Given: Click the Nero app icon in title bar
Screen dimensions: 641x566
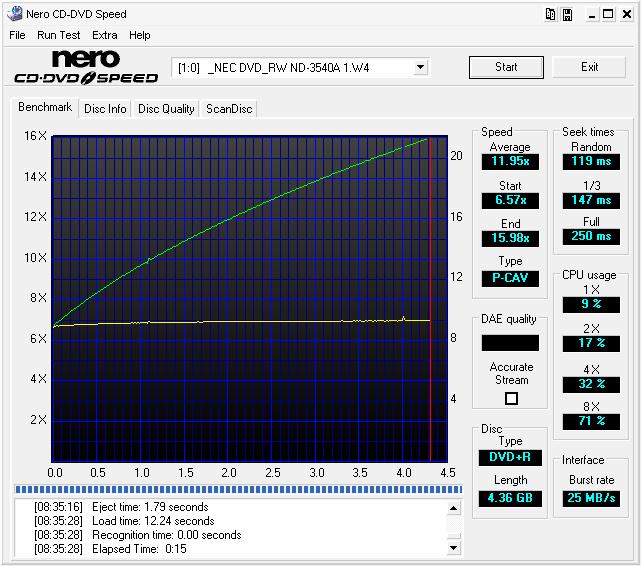Looking at the screenshot, I should click(x=15, y=14).
